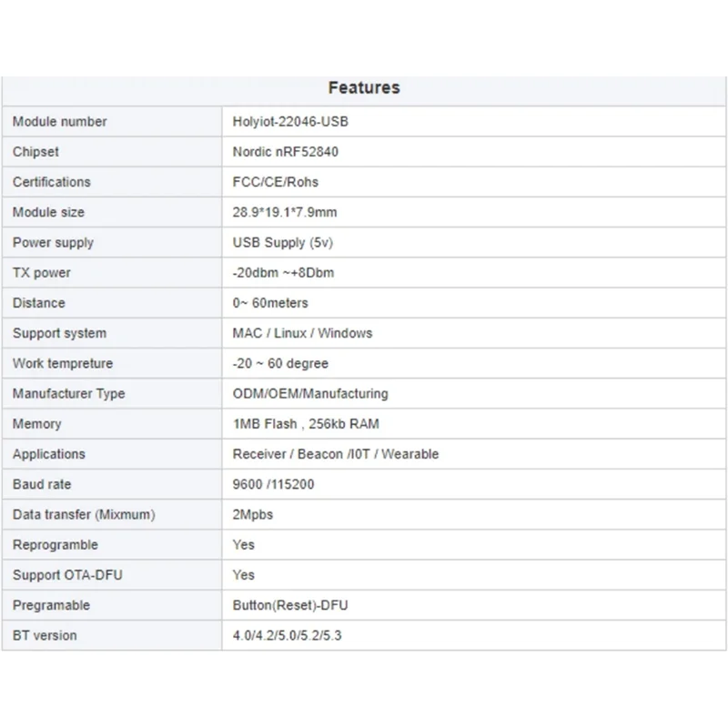Click the Holyiot-22046-USB value
This screenshot has width=728, height=728.
click(290, 122)
